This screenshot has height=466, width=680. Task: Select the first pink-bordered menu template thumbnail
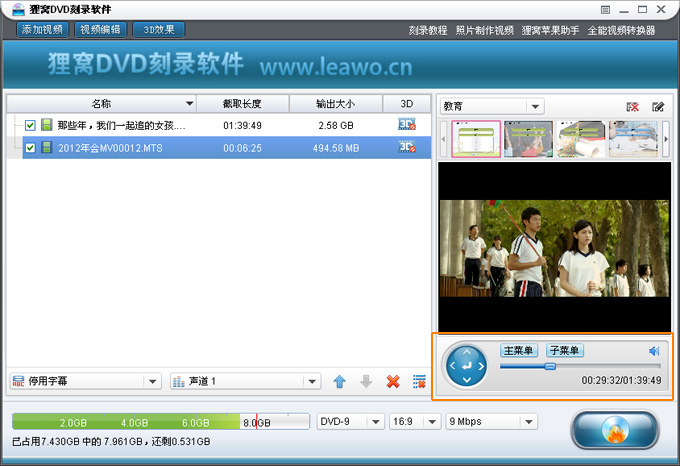(476, 139)
